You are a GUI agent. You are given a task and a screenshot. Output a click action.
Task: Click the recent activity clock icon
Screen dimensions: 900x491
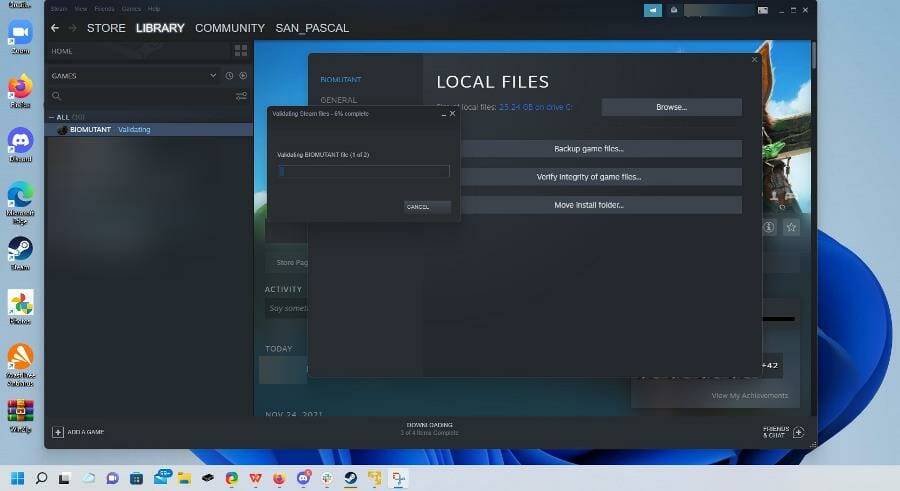[229, 76]
